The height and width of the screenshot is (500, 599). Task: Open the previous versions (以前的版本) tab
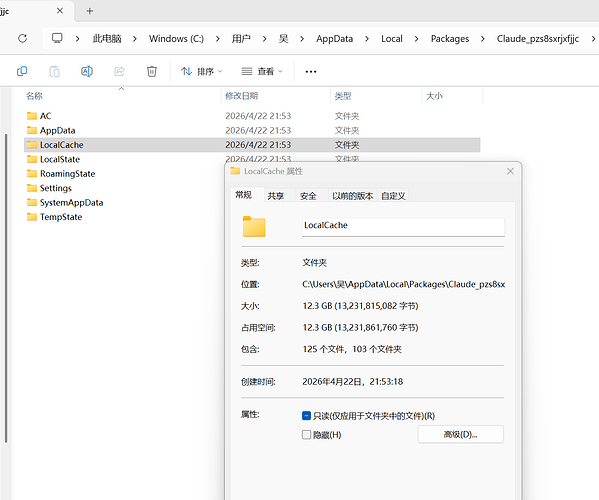point(352,196)
